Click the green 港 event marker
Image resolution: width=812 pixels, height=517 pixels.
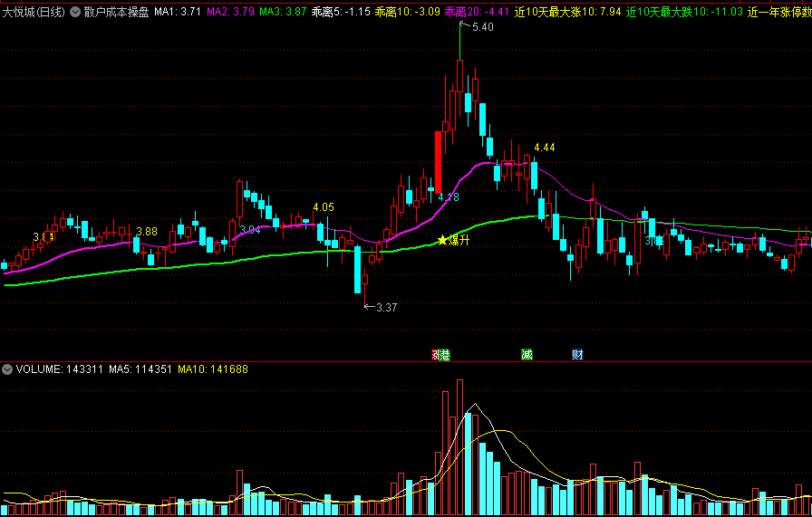click(x=444, y=355)
